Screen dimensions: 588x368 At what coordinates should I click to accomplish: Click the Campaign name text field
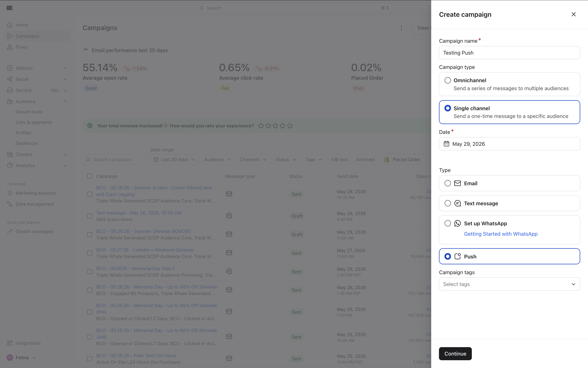[x=510, y=53]
